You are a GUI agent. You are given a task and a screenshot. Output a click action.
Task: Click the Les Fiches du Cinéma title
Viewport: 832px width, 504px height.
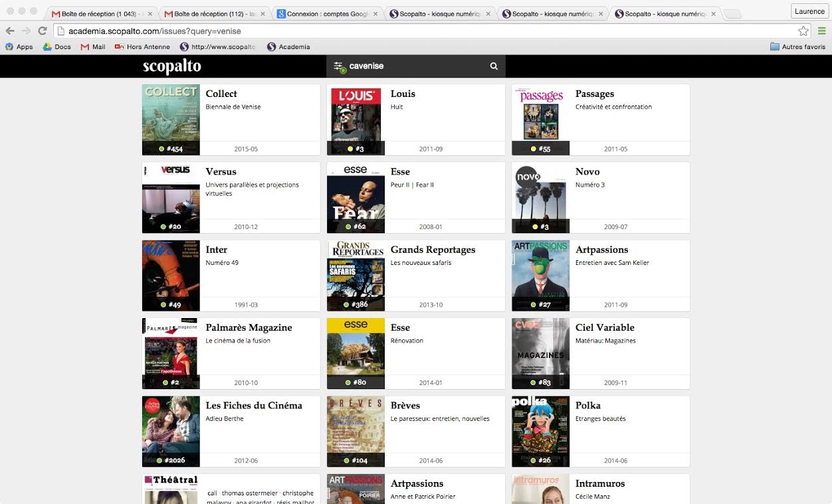[x=254, y=406]
